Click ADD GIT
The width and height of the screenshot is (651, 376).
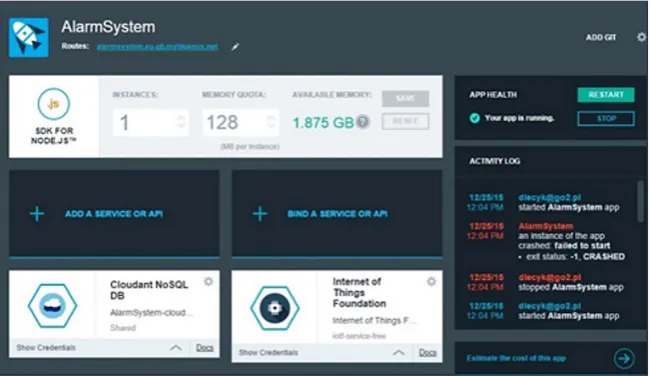click(601, 37)
